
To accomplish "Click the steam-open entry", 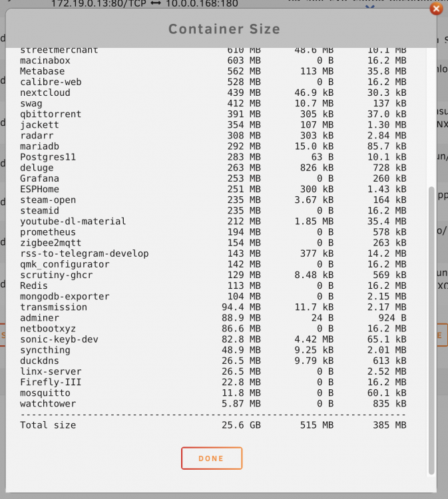I will 48,200.
